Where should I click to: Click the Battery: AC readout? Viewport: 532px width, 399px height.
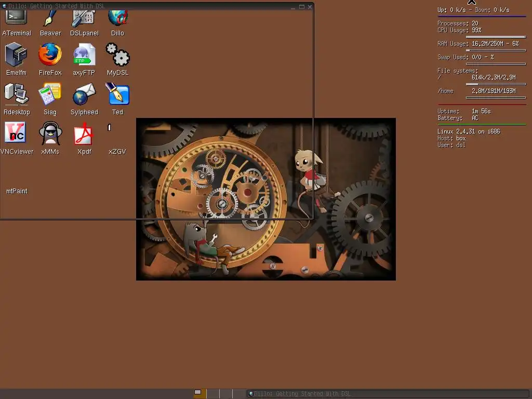coord(458,118)
